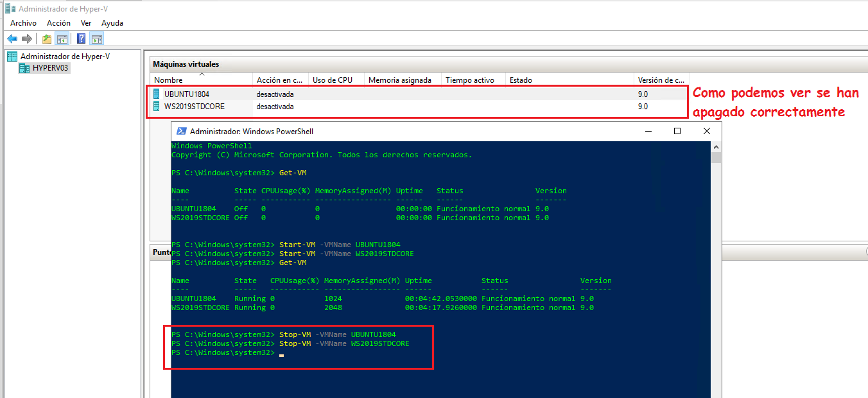Screen dimensions: 868x398
Task: Click the Estado column header
Action: (520, 80)
